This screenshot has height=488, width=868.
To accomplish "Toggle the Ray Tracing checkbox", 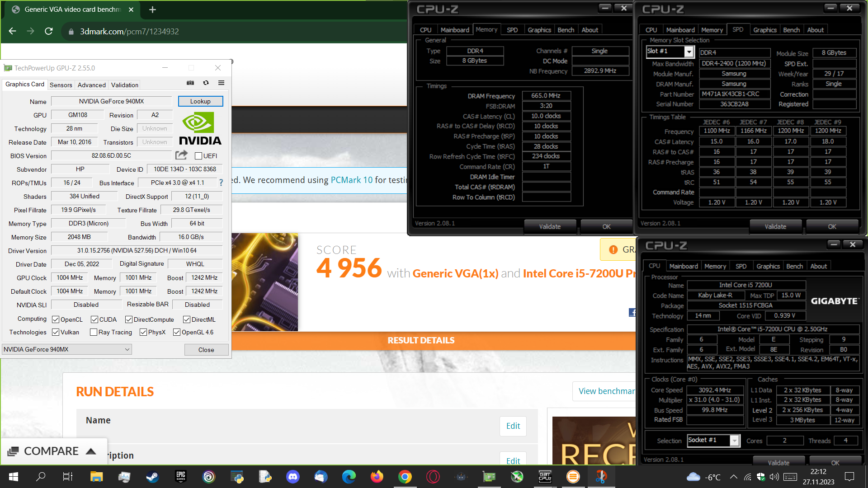I will [x=94, y=332].
